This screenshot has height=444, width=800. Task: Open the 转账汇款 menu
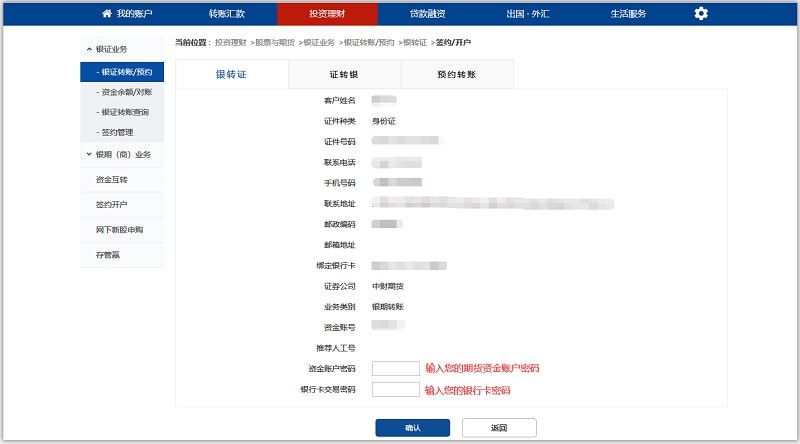pos(226,13)
